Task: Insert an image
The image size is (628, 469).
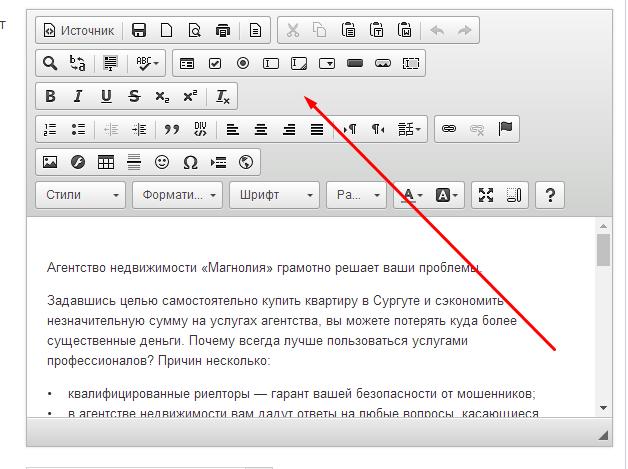Action: pos(50,162)
